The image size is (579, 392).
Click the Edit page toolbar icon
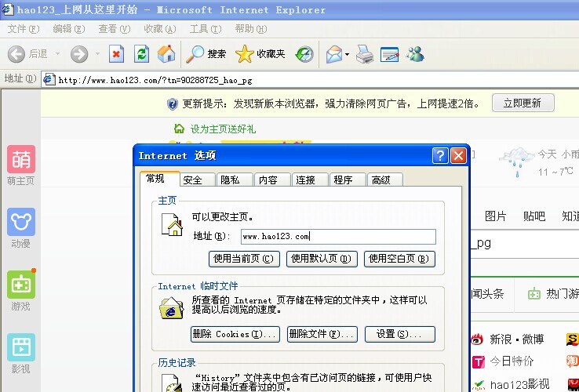[390, 54]
